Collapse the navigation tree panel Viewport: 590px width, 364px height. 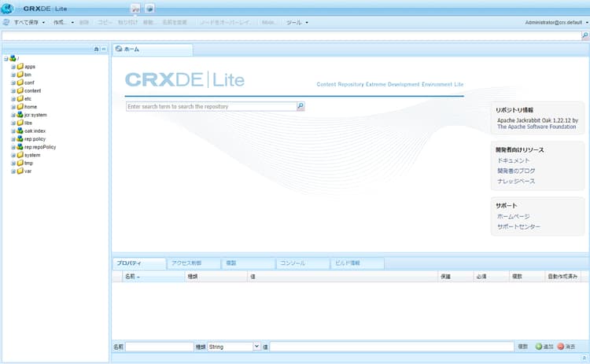point(104,49)
